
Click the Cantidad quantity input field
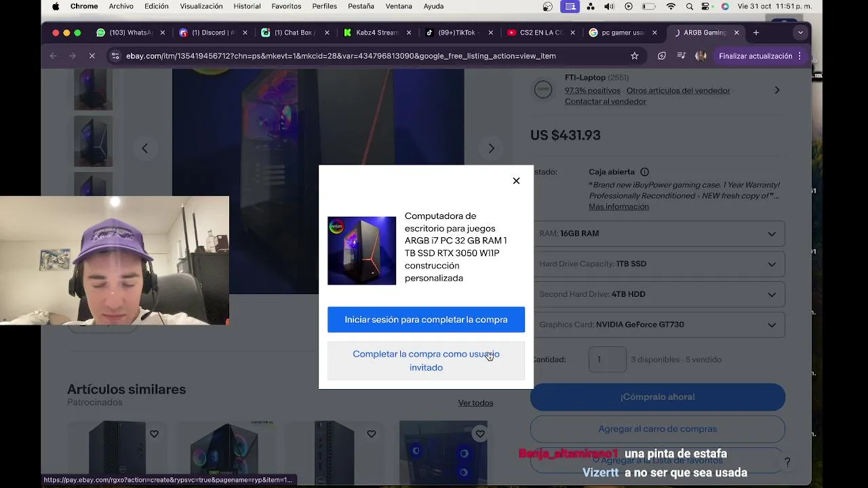pyautogui.click(x=607, y=360)
